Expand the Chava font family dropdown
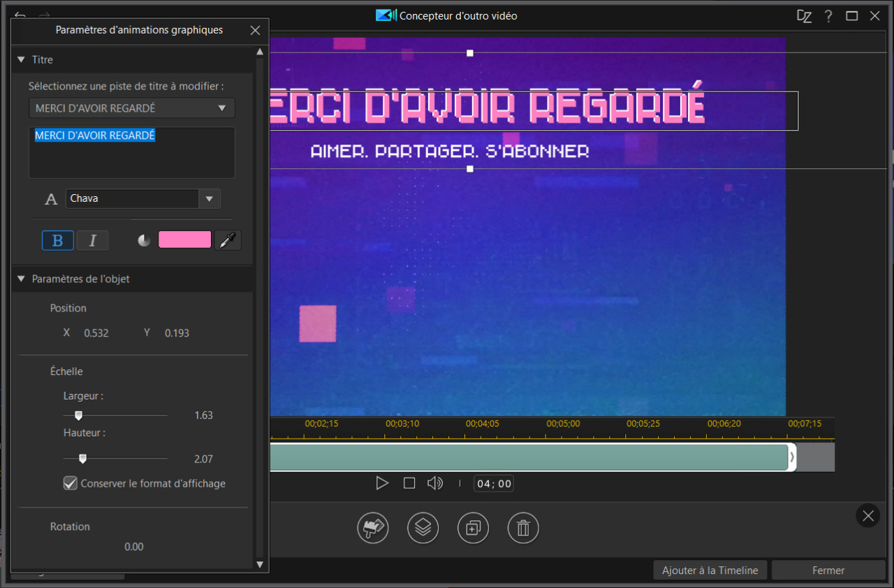 click(209, 199)
